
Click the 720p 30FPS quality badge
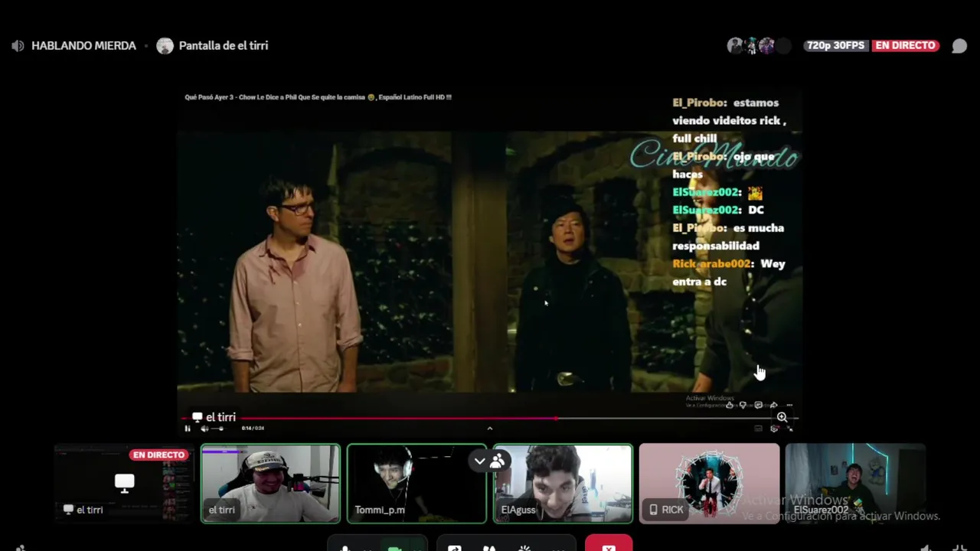(x=835, y=46)
